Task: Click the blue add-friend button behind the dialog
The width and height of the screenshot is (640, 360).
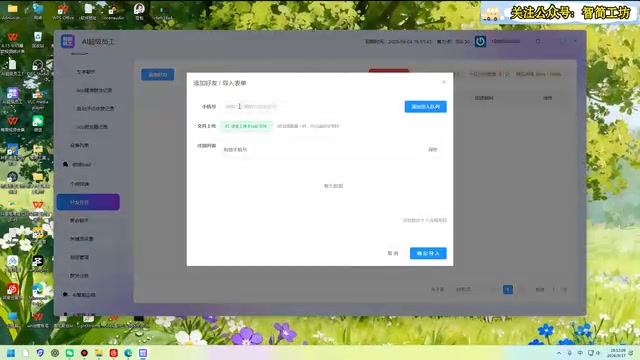Action: point(158,75)
